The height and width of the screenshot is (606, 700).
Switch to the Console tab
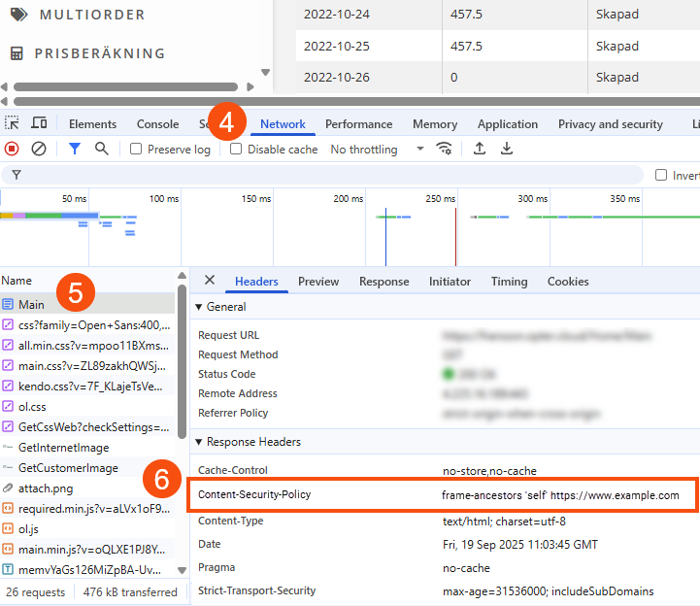157,124
